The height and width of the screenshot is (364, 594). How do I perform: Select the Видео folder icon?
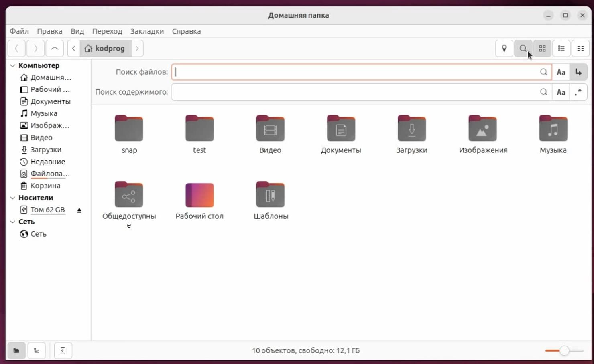[x=270, y=128]
